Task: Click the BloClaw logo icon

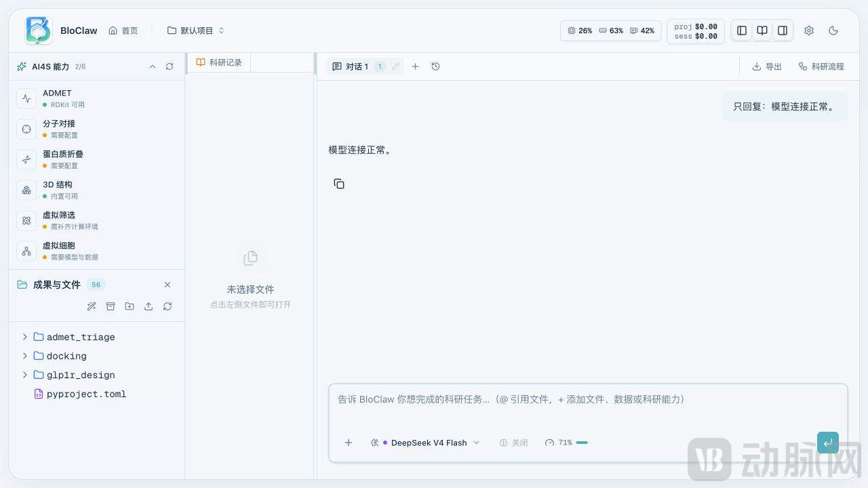Action: coord(39,30)
